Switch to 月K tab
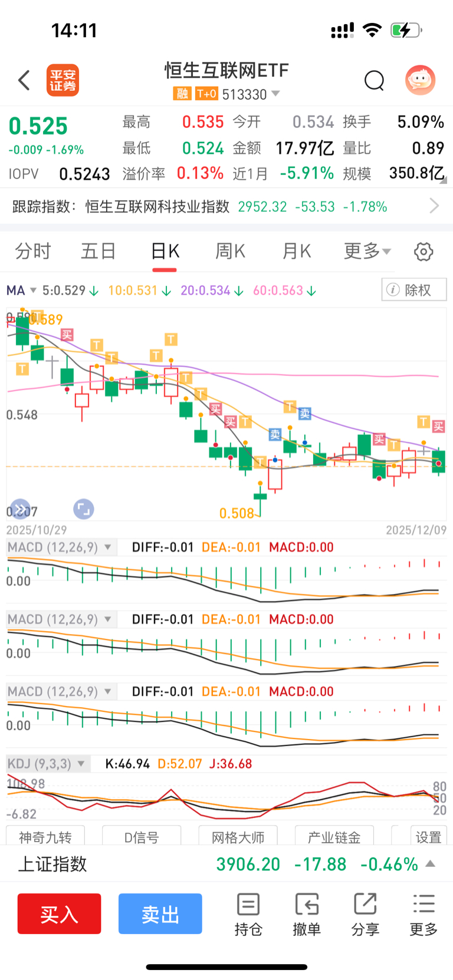 [296, 252]
